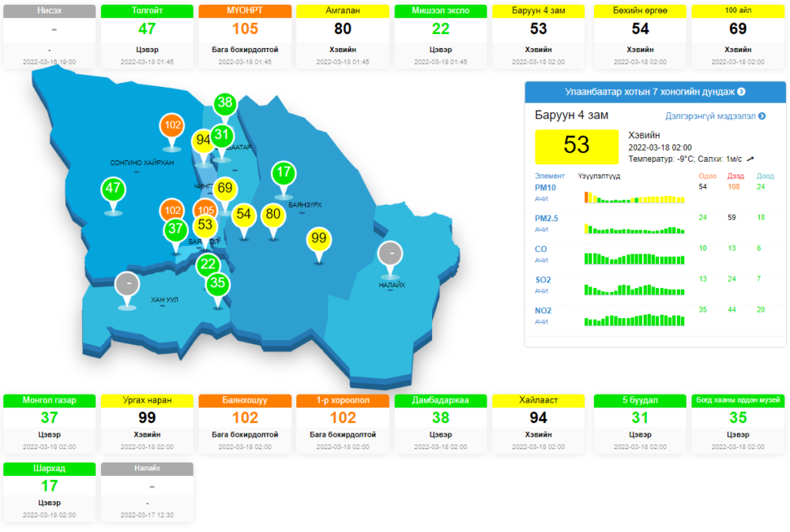
Task: Click the green 35 map pin
Action: 218,284
